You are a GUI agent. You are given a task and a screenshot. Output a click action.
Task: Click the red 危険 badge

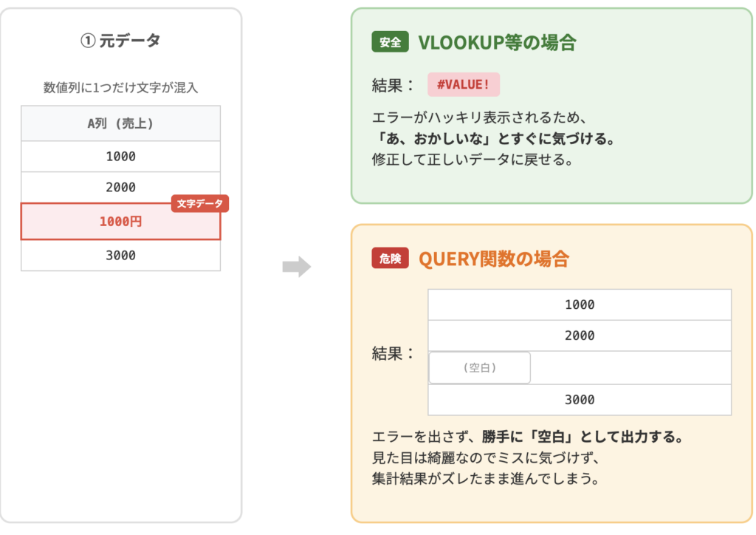(390, 259)
